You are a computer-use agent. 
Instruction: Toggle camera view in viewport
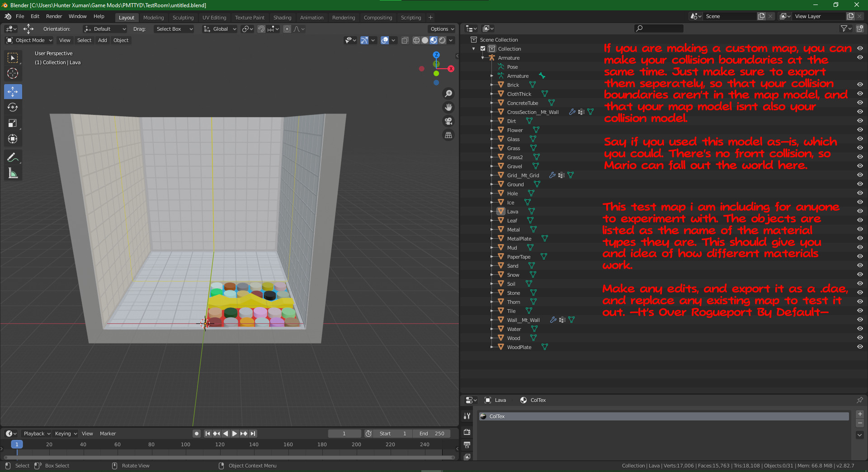tap(448, 121)
